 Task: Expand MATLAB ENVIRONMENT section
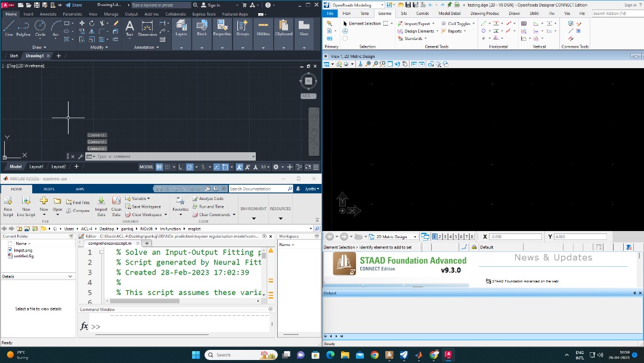[253, 219]
